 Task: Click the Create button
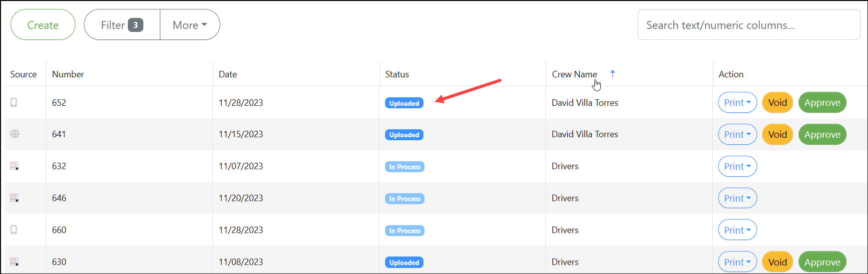pos(43,24)
